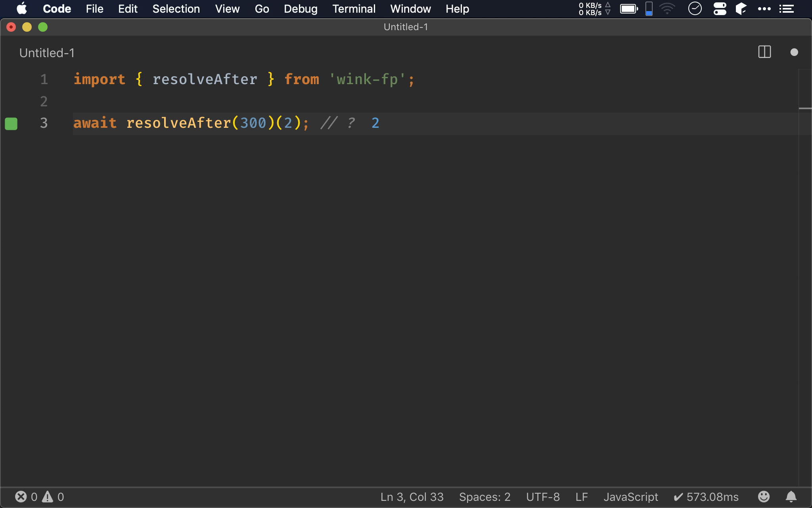Click the split editor icon
This screenshot has width=812, height=508.
[x=764, y=52]
